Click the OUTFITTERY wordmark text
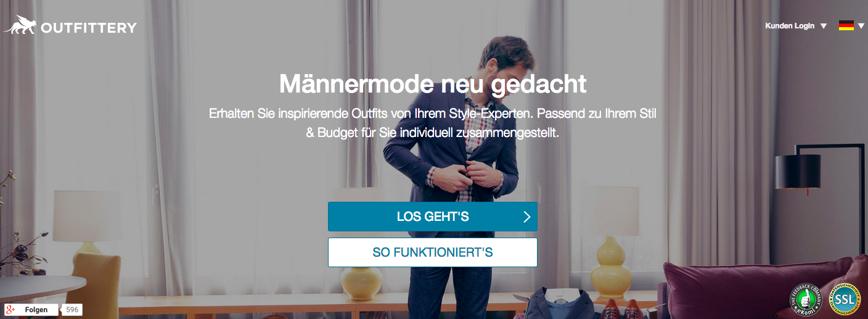 coord(89,28)
